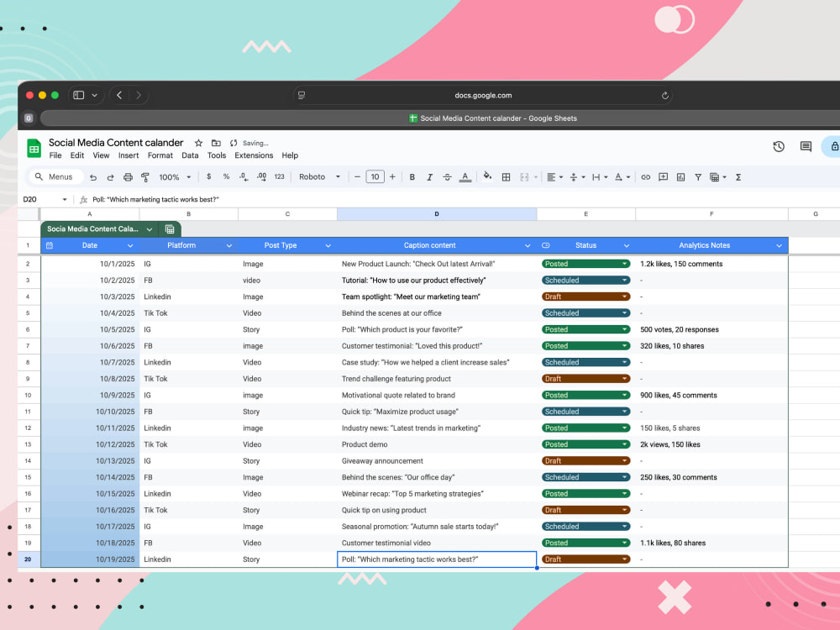
Task: Click the Print icon
Action: tap(128, 177)
